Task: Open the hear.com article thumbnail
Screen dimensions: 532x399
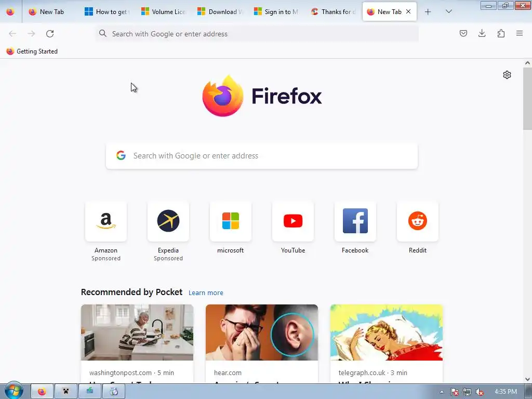Action: coord(262,332)
